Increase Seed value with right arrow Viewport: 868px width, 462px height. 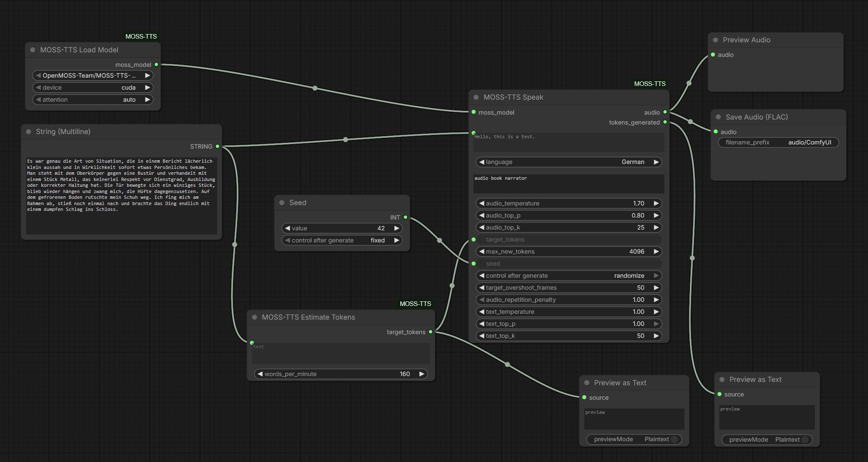click(397, 228)
